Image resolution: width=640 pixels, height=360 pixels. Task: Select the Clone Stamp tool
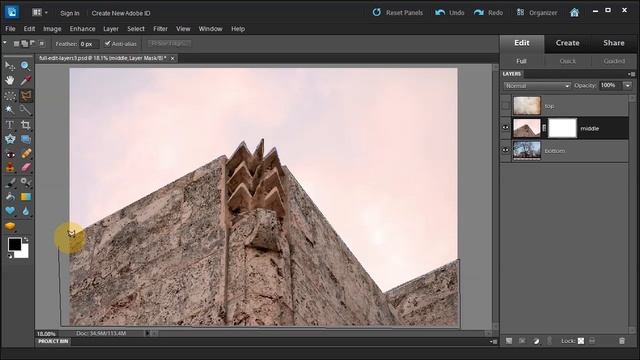(10, 168)
